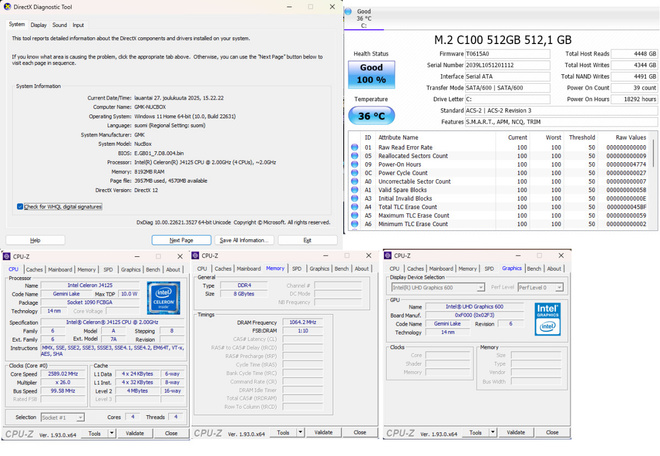Click the status orb beside Valid Spare Blocks

pos(354,190)
